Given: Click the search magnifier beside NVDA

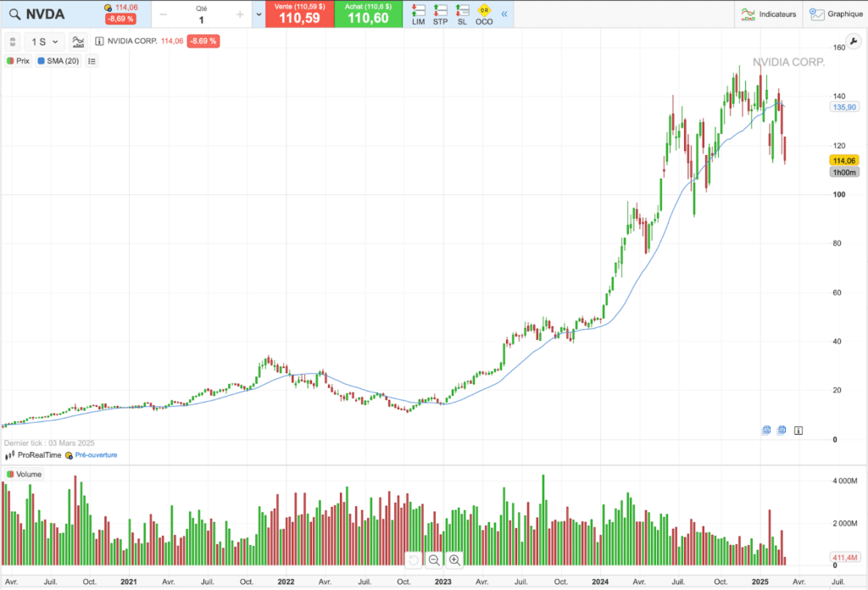Looking at the screenshot, I should [15, 14].
